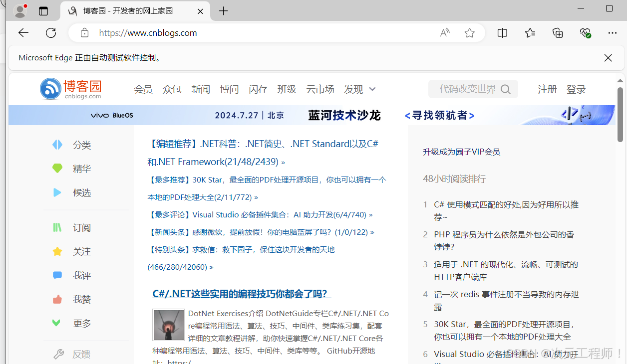Image resolution: width=627 pixels, height=364 pixels.
Task: Open C#/.NET这些实用的编程技巧 post title
Action: tap(242, 294)
